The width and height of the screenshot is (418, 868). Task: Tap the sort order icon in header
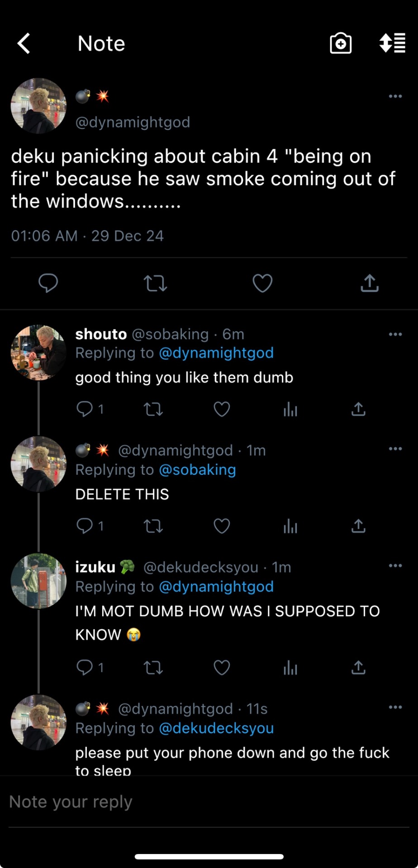coord(392,43)
